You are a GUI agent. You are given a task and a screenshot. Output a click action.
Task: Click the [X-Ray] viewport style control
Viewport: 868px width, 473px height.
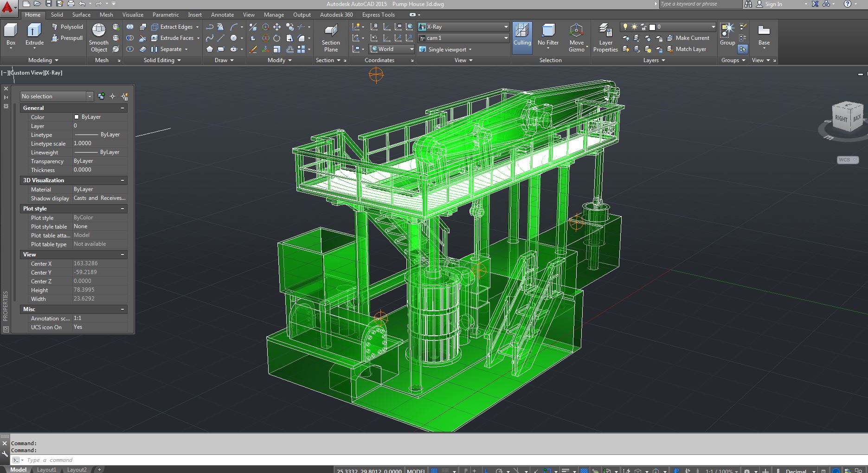[53, 73]
